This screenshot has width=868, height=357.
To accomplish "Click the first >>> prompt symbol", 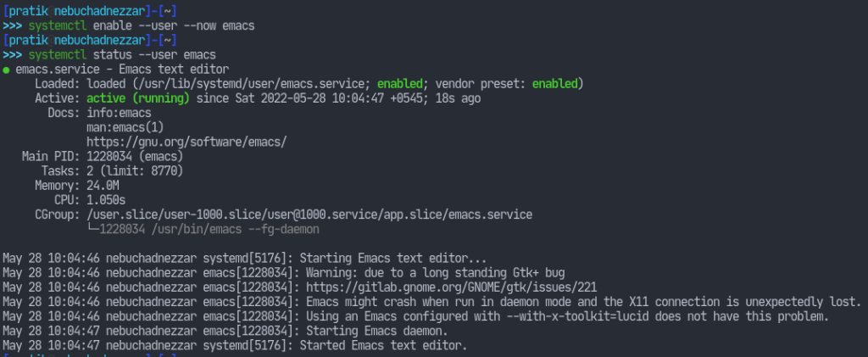I will coord(12,26).
